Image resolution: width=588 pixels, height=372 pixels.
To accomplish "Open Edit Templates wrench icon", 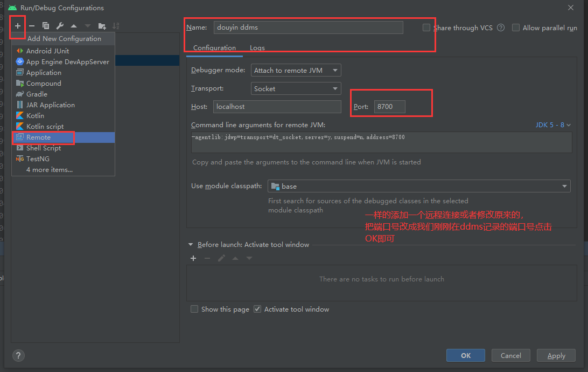I will coord(60,26).
